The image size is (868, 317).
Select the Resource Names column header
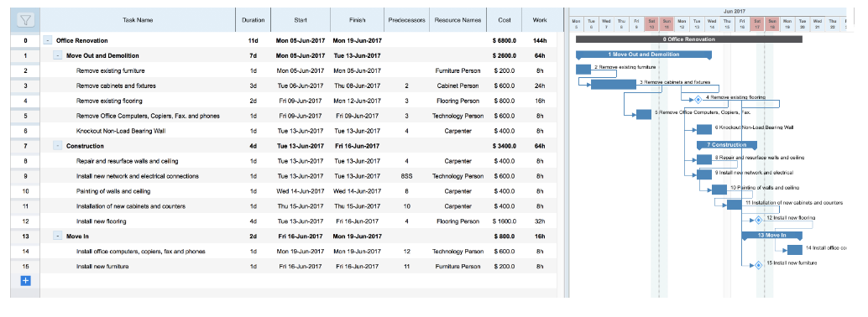[x=458, y=20]
